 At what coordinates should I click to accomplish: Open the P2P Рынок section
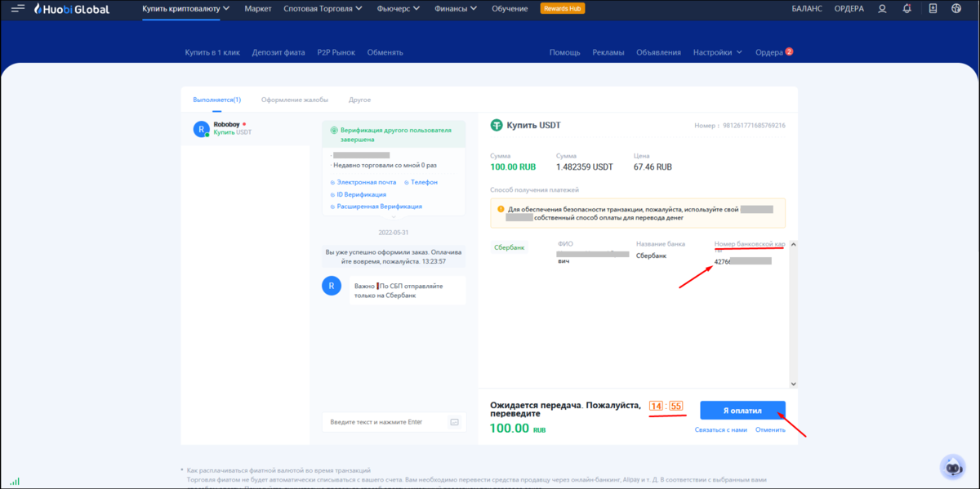336,52
